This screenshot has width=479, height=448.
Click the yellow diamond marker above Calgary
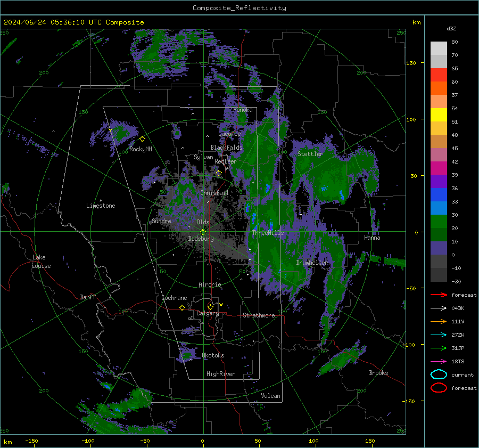coord(210,307)
